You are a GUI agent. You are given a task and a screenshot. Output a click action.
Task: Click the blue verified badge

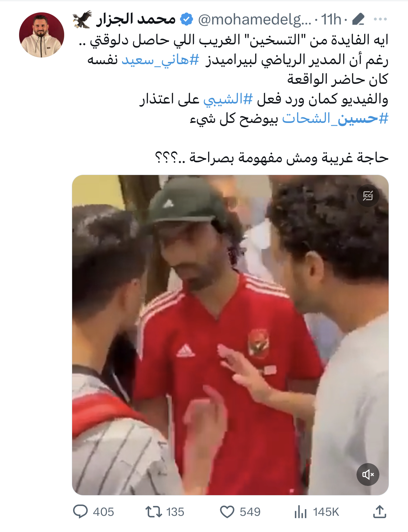187,19
